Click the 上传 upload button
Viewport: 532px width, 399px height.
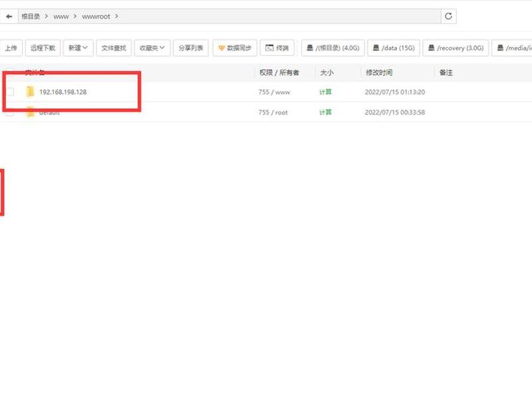tap(11, 48)
